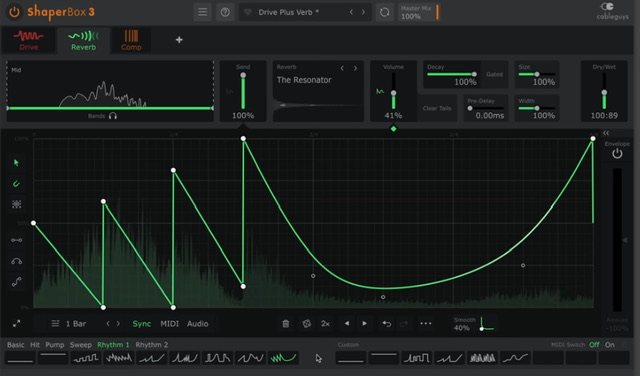
Task: Open the hamburger main menu
Action: click(x=202, y=12)
